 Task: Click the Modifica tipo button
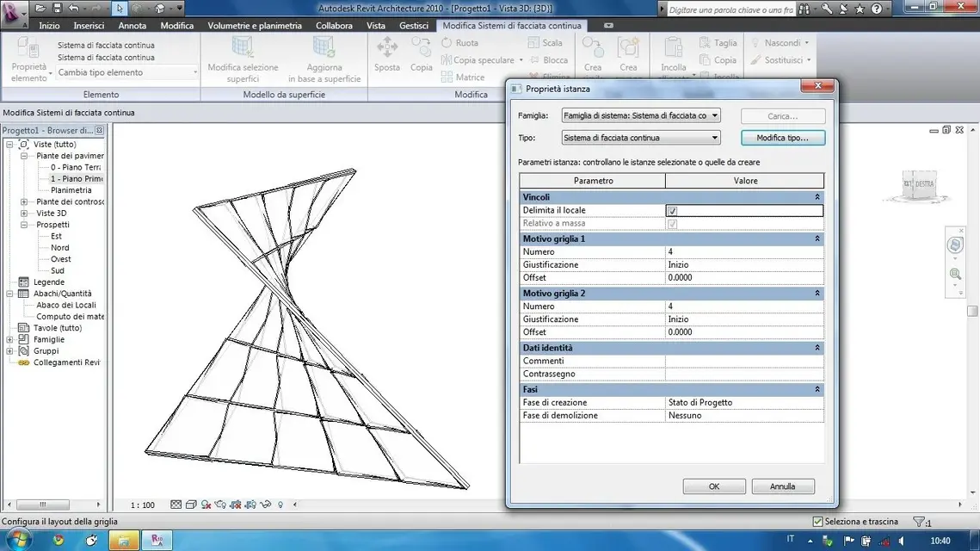pyautogui.click(x=782, y=138)
